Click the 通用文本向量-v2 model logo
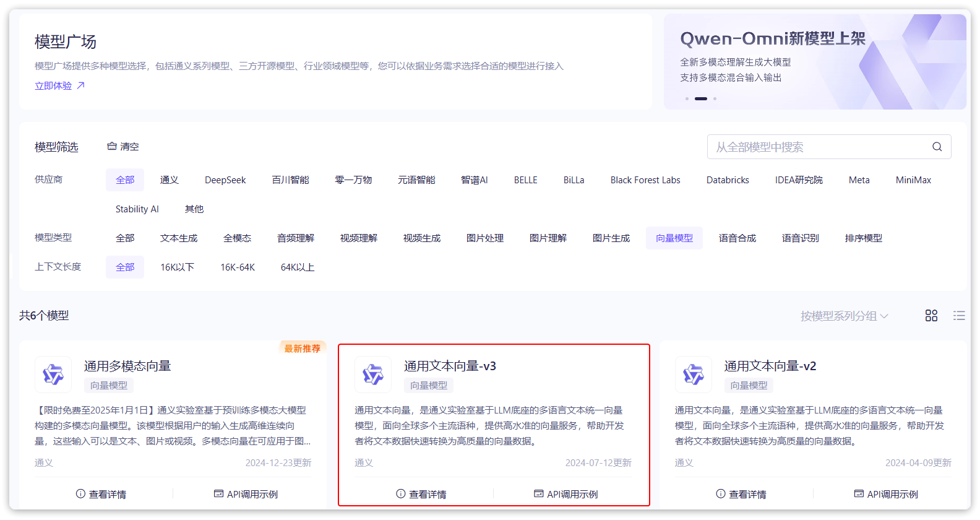 (693, 375)
